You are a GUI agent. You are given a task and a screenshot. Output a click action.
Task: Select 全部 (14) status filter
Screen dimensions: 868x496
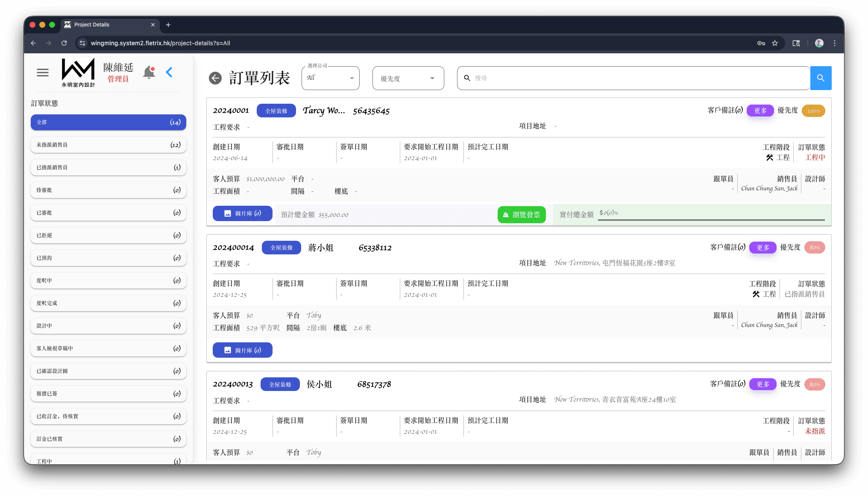click(108, 122)
